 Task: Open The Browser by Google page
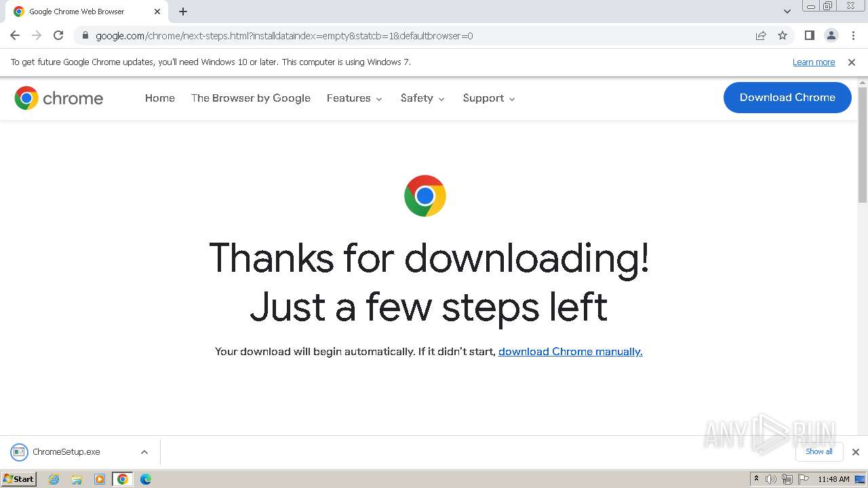coord(251,98)
